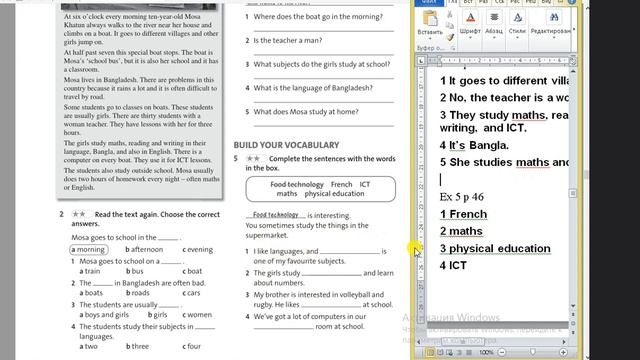Click the text 'Ex 5 p 46'
The height and width of the screenshot is (360, 640).
[x=462, y=197]
